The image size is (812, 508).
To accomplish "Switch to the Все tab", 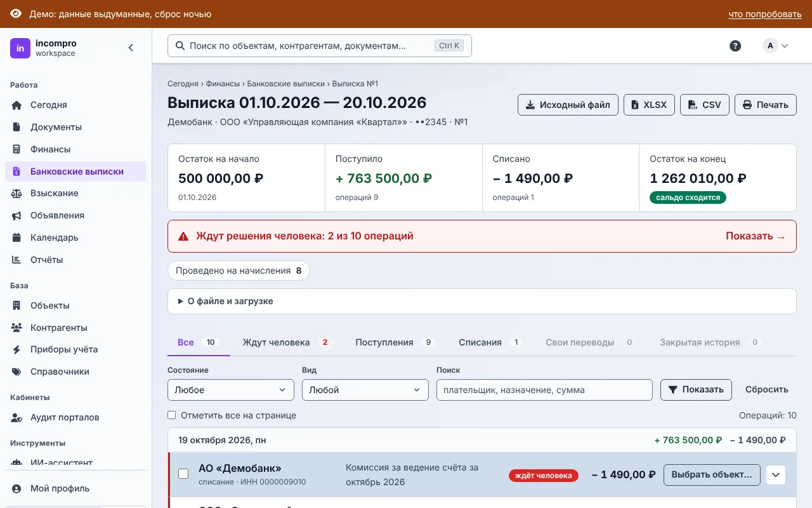I will 199,342.
